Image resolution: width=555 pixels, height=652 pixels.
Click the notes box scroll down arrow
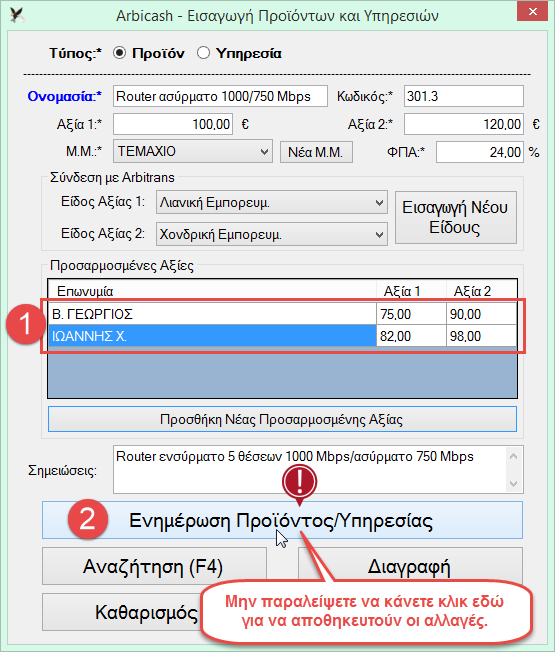click(513, 484)
